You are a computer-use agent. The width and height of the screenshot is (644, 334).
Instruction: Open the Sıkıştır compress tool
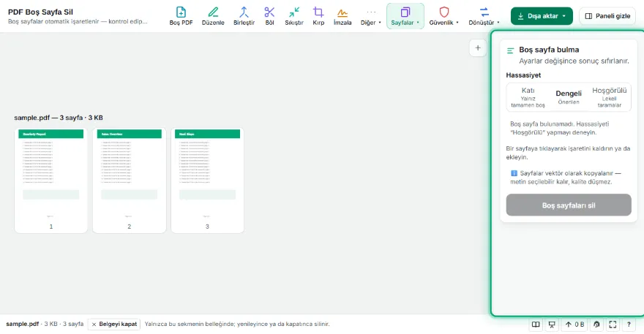point(294,16)
